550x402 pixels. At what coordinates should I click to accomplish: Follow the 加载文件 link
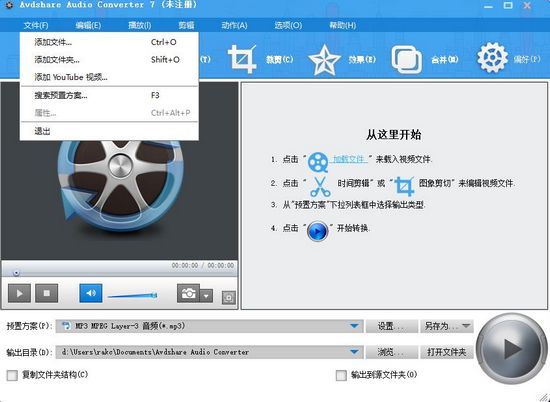pos(349,159)
